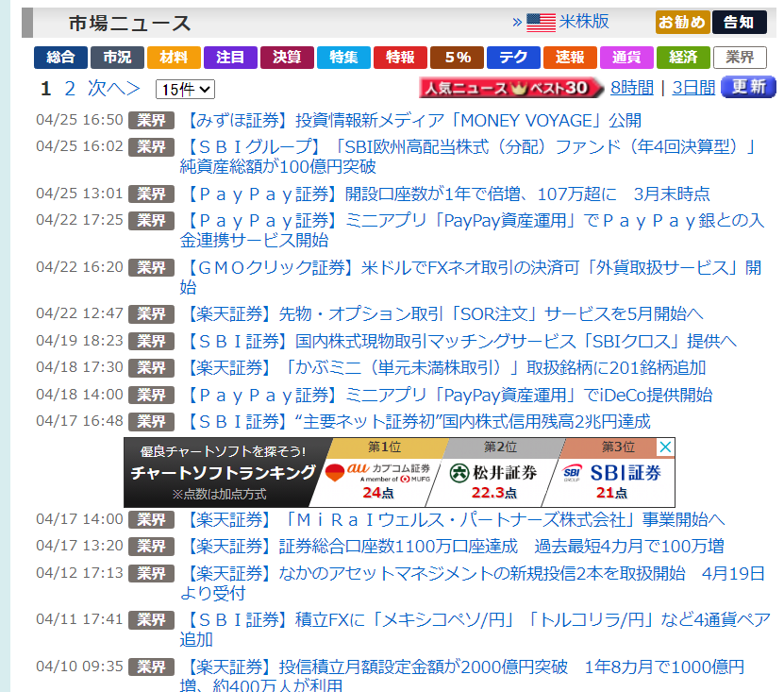Open the 米株版 link
Viewport: 784px width, 692px height.
pyautogui.click(x=584, y=22)
